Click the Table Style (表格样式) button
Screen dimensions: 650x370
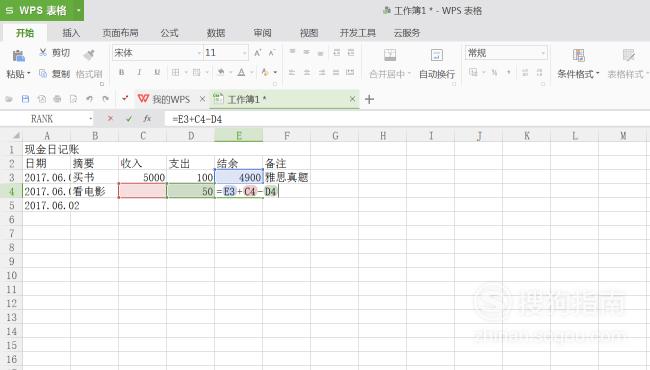(x=627, y=64)
